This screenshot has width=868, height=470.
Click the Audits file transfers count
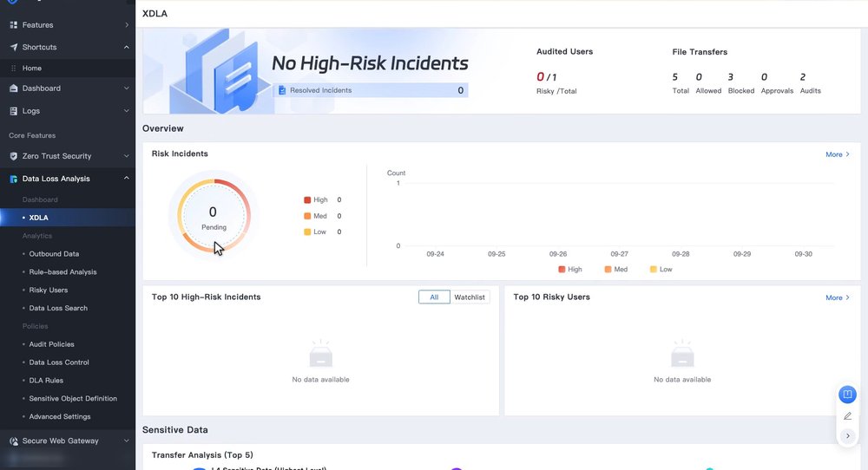[803, 77]
